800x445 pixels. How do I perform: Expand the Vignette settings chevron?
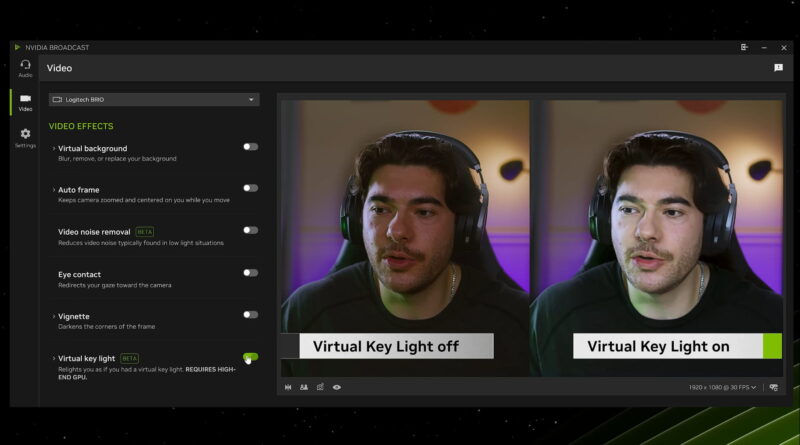(x=54, y=316)
